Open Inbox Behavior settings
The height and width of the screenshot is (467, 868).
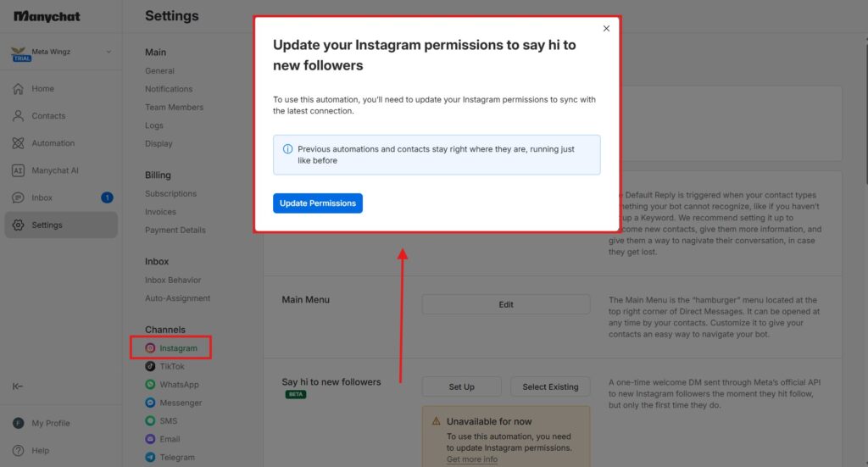173,280
